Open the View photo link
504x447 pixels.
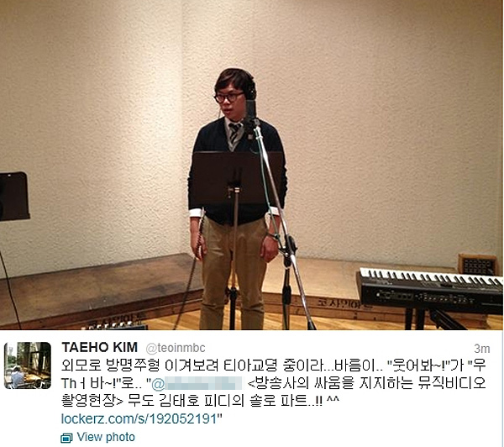106,438
